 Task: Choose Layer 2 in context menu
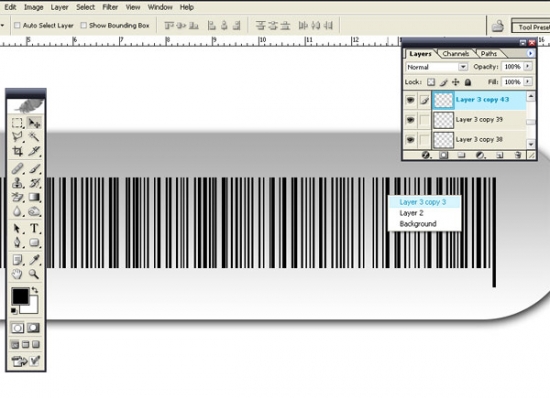[x=424, y=213]
